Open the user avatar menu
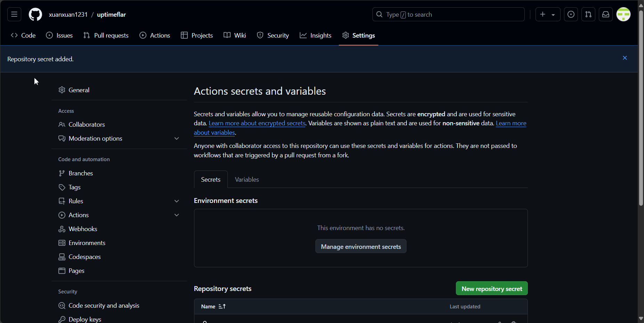 click(x=623, y=14)
